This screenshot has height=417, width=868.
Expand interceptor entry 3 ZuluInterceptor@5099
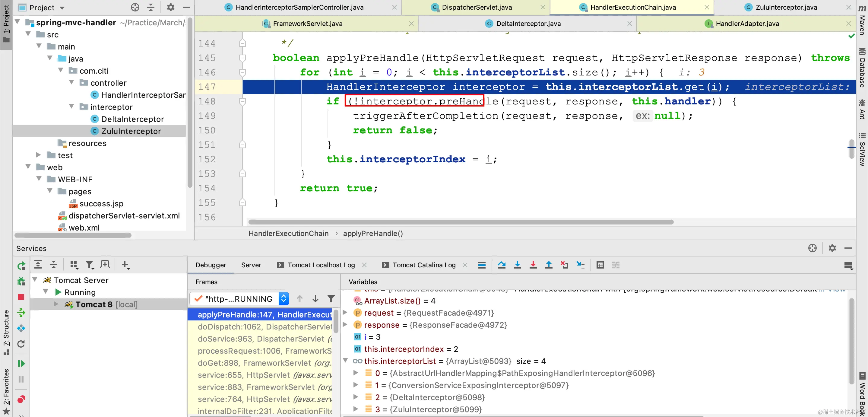tap(356, 409)
